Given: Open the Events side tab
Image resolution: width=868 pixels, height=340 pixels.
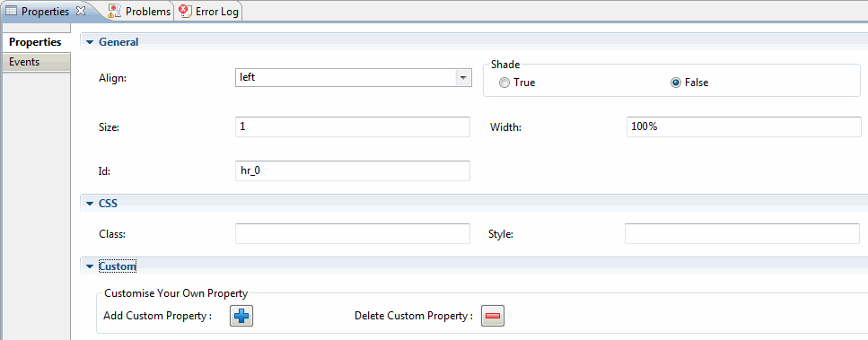Looking at the screenshot, I should [36, 62].
